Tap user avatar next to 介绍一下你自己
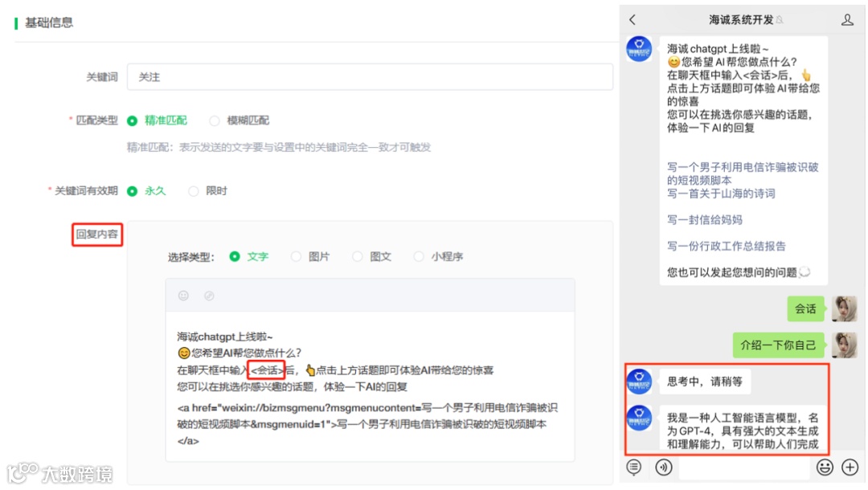Viewport: 868px width, 490px height. (844, 345)
